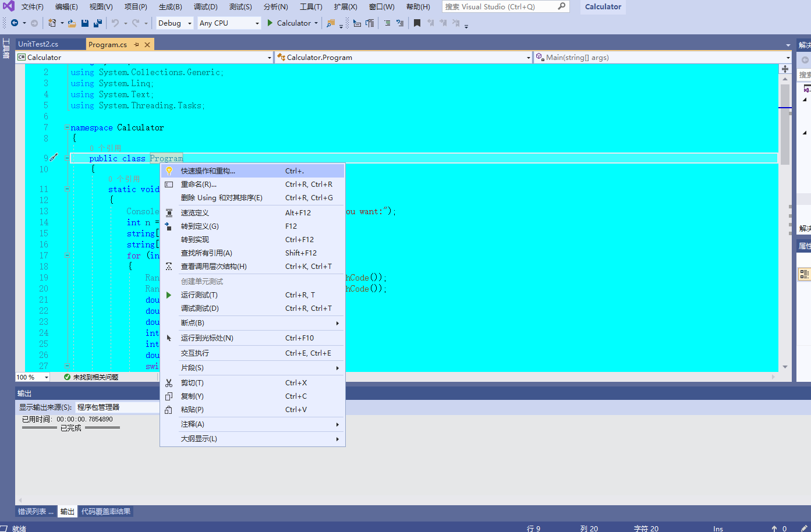Click the 未找到相关问题 status indicator
Viewport: 811px width, 532px height.
[91, 377]
